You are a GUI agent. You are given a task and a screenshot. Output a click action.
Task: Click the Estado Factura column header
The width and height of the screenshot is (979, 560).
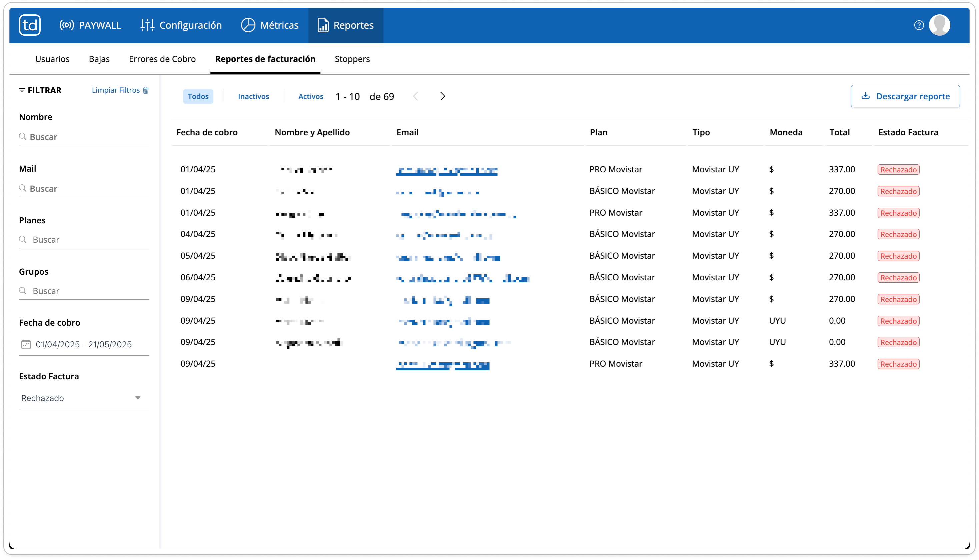tap(908, 132)
